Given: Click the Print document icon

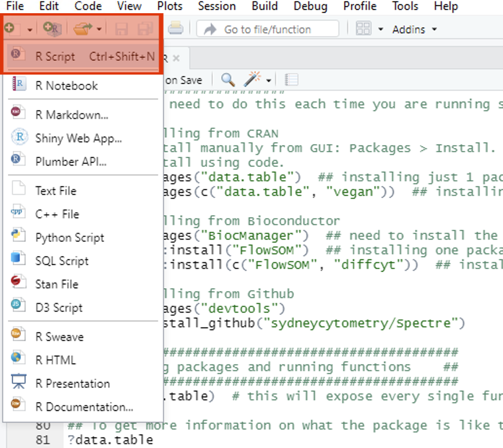Looking at the screenshot, I should tap(175, 29).
